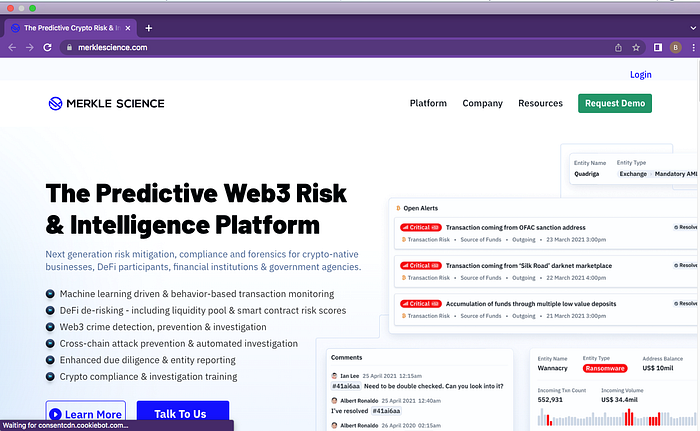The width and height of the screenshot is (700, 431).
Task: Click 'Transaction coming from Silk Road darknet marketplace'
Action: point(529,265)
